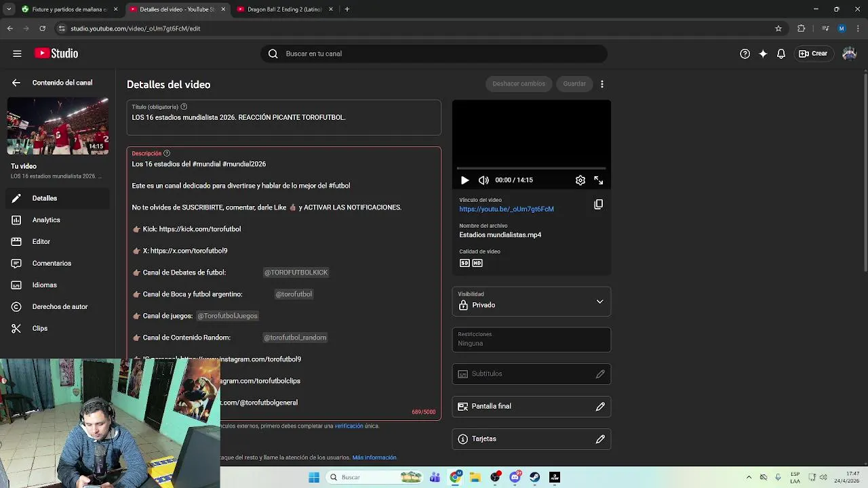
Task: Open the tab search dropdown arrow
Action: point(9,9)
